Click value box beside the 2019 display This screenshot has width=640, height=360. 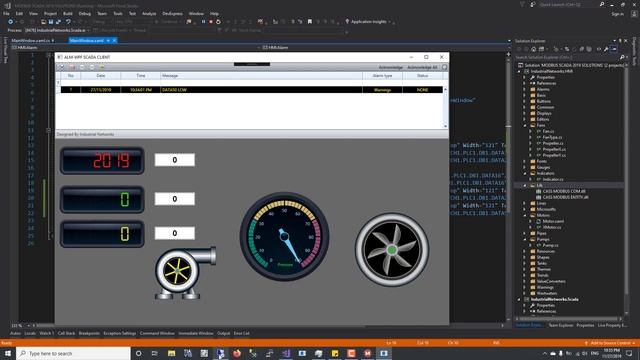click(175, 160)
